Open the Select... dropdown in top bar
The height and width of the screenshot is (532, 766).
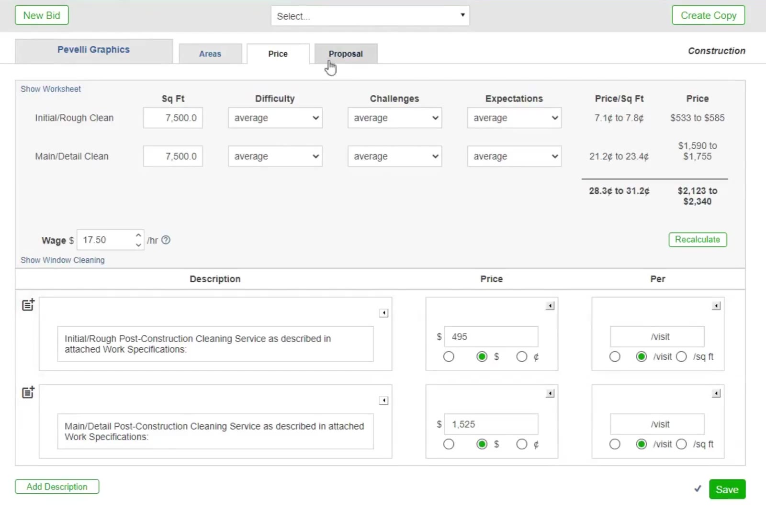click(x=370, y=16)
